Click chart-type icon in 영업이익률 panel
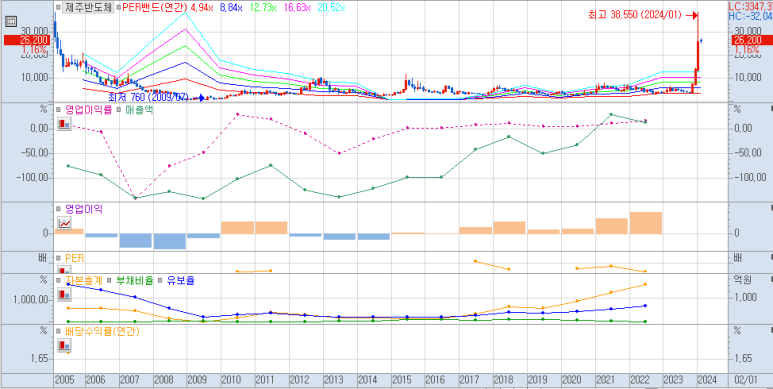This screenshot has width=773, height=389. pyautogui.click(x=65, y=124)
